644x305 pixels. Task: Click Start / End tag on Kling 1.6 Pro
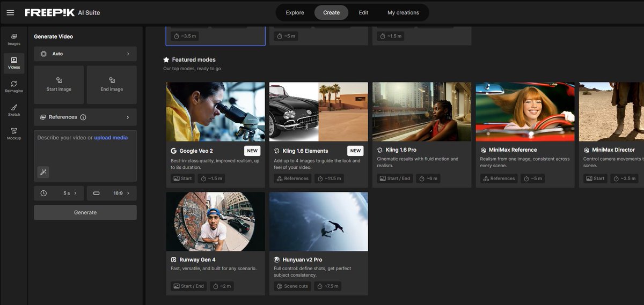point(395,178)
